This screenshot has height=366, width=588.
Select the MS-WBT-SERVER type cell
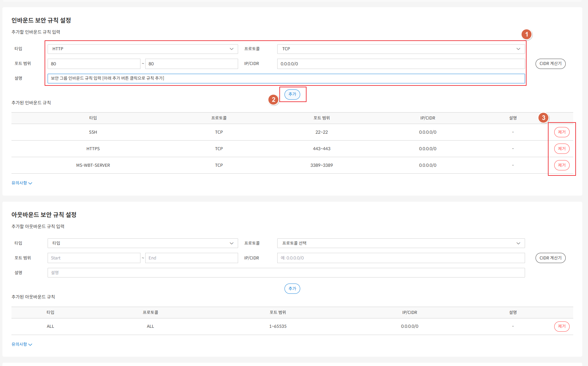(x=93, y=165)
